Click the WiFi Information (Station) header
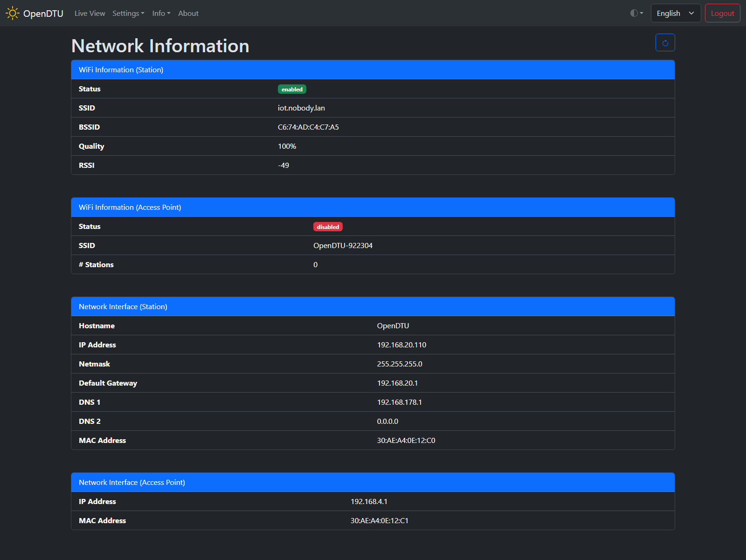 (373, 70)
